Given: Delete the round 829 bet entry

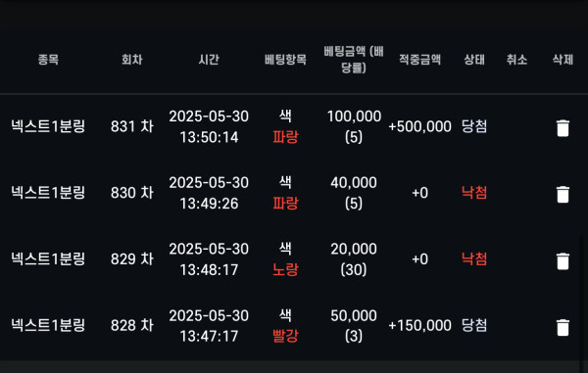Looking at the screenshot, I should 563,261.
